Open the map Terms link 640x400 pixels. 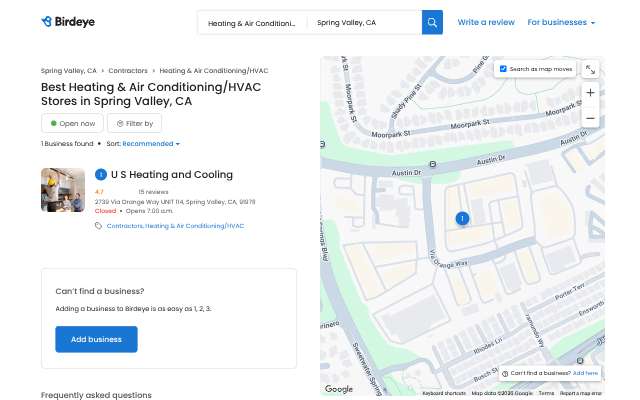coord(546,393)
